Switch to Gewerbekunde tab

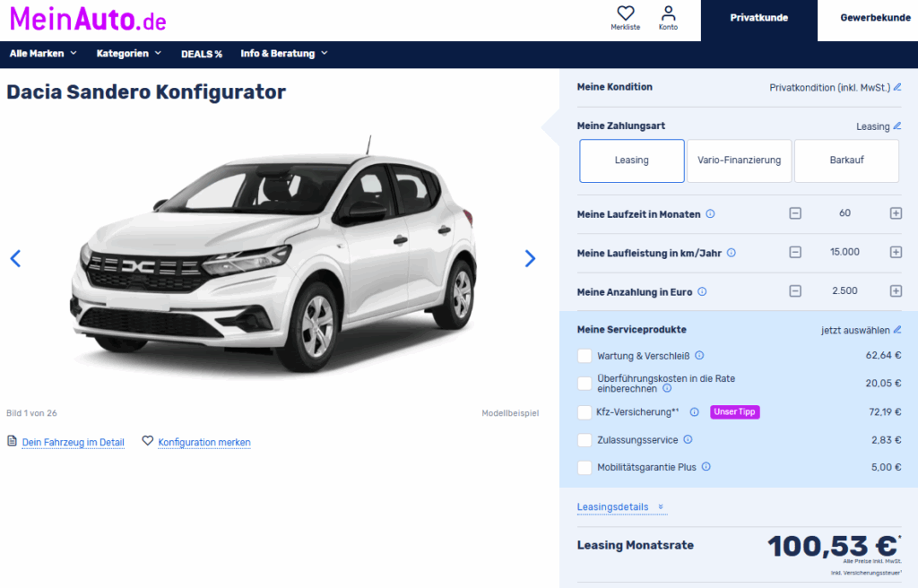click(x=875, y=18)
